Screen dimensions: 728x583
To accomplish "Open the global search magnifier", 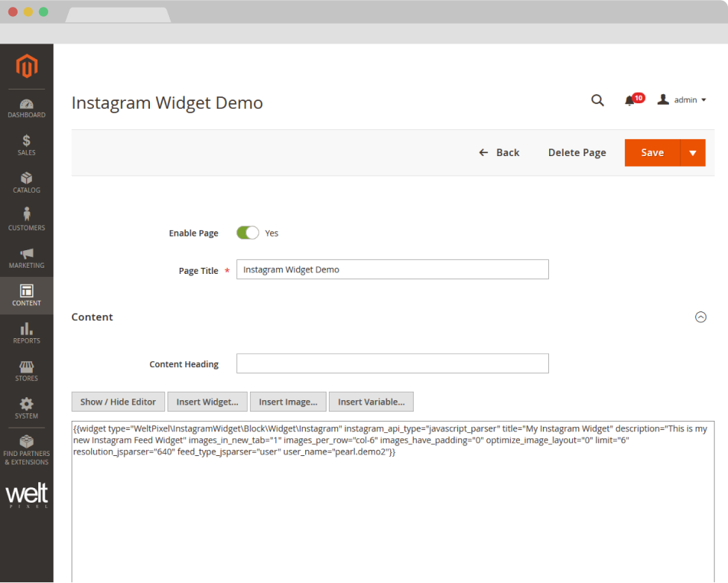I will tap(597, 100).
